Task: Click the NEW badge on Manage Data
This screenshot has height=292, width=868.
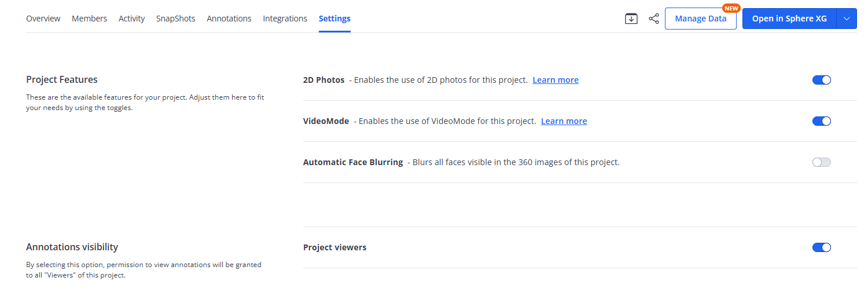Action: point(731,8)
